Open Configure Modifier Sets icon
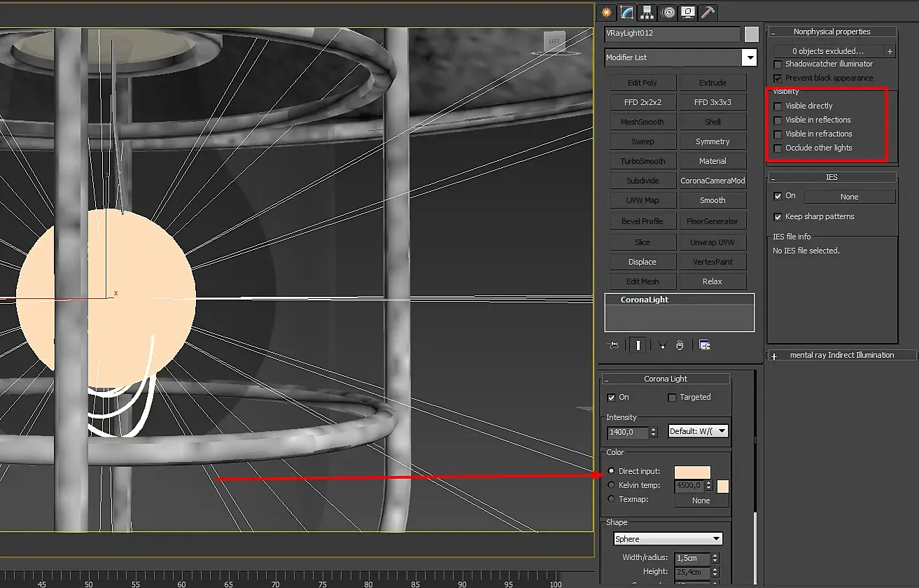This screenshot has height=588, width=919. coord(704,345)
